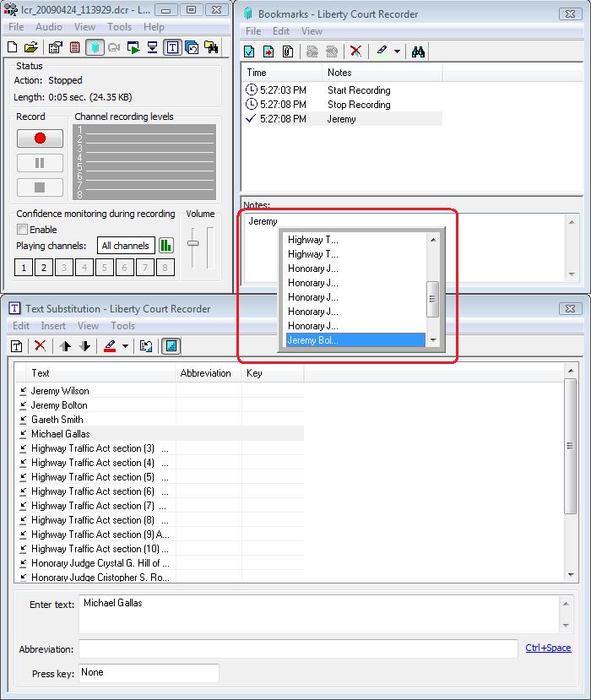Screen dimensions: 591x700
Task: Enable confidence monitoring checkbox
Action: [22, 230]
